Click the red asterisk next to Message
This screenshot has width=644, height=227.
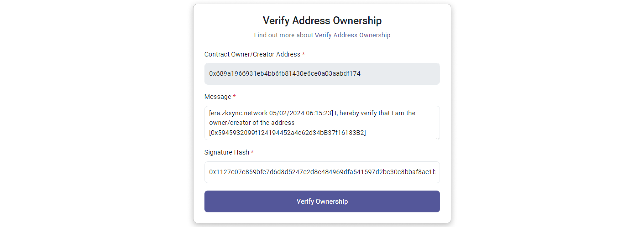pyautogui.click(x=234, y=97)
